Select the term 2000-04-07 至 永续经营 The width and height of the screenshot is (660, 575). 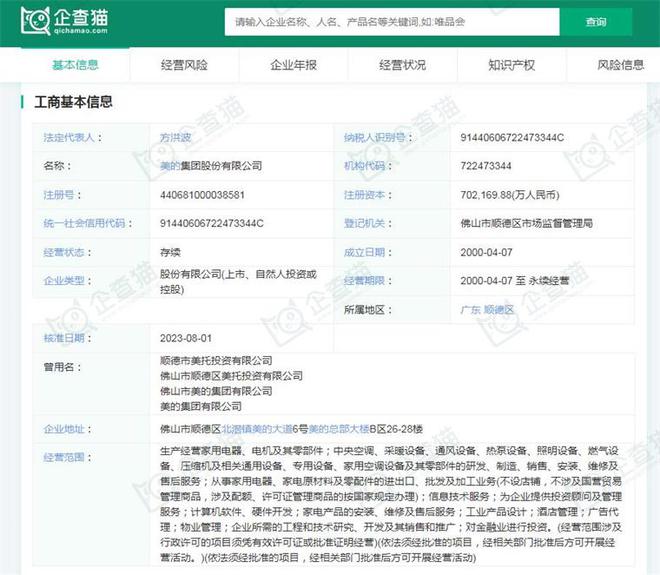tap(515, 280)
